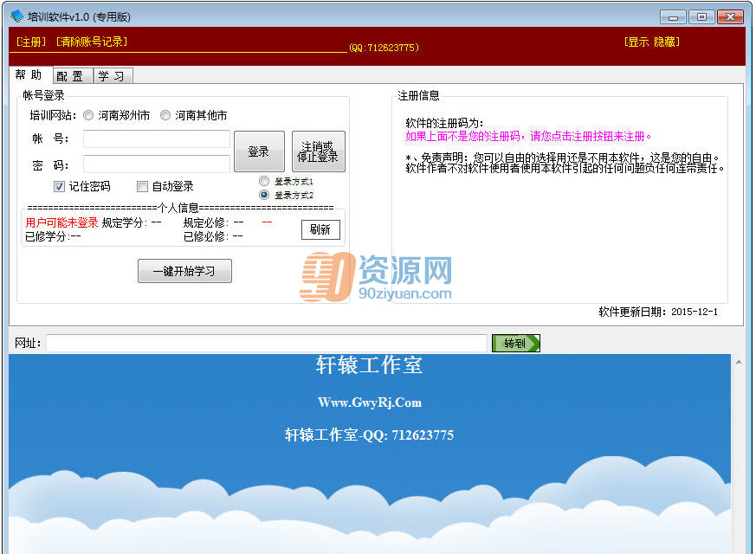
Task: Click the 登录 button
Action: 259,151
